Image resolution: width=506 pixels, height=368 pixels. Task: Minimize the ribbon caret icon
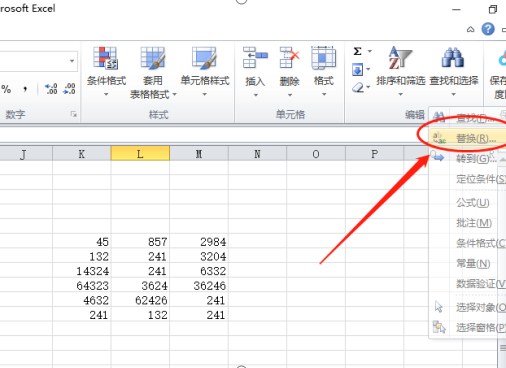click(x=470, y=29)
